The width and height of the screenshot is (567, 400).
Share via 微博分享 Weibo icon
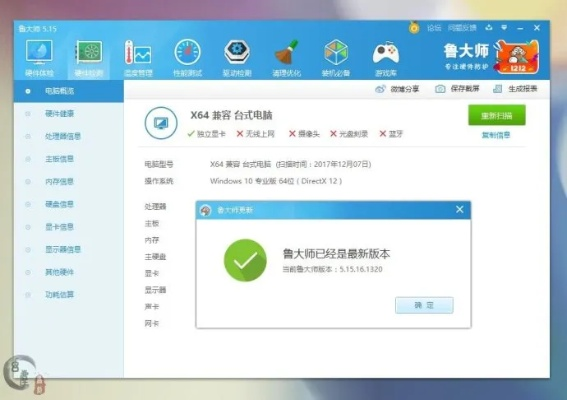(x=380, y=89)
